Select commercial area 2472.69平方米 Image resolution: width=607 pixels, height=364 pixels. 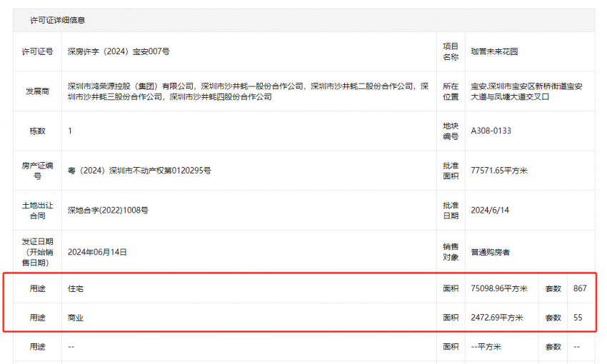click(497, 318)
